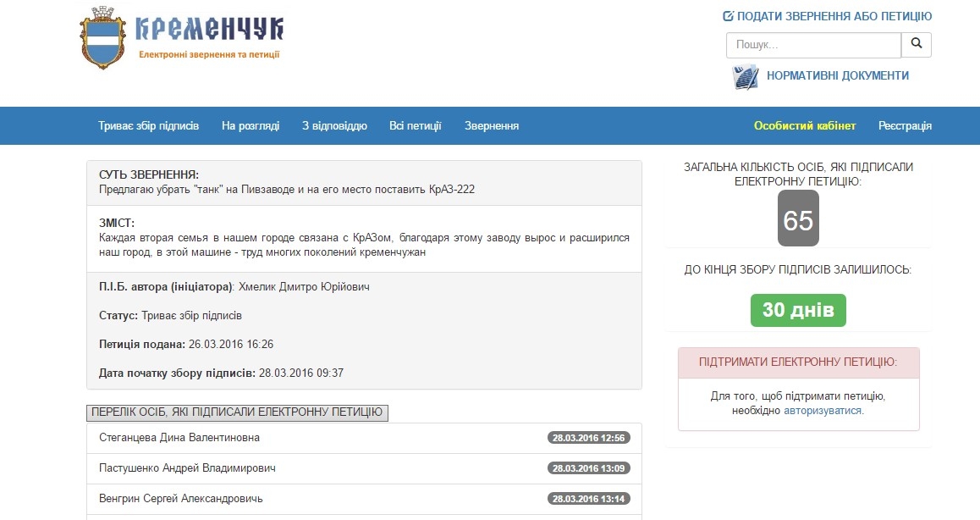Click the Kremenchuk coat of arms logo
This screenshot has width=980, height=520.
coord(101,38)
